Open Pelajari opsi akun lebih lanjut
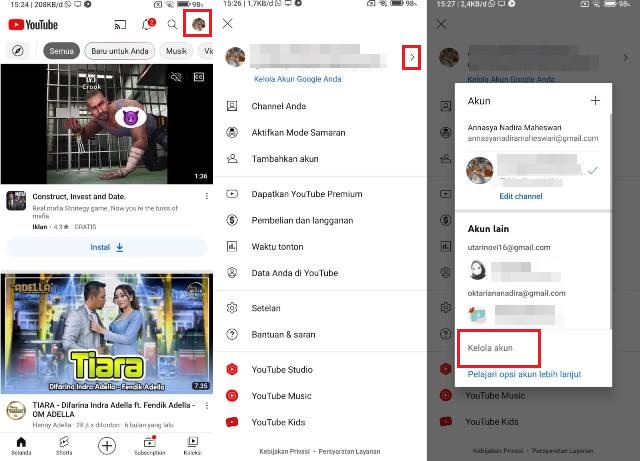Viewport: 640px width, 461px height. coord(524,374)
